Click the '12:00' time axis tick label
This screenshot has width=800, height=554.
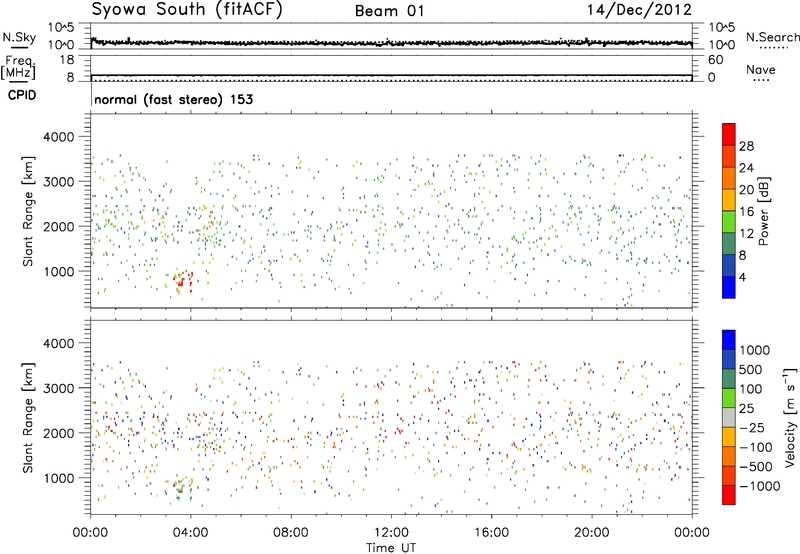coord(391,533)
